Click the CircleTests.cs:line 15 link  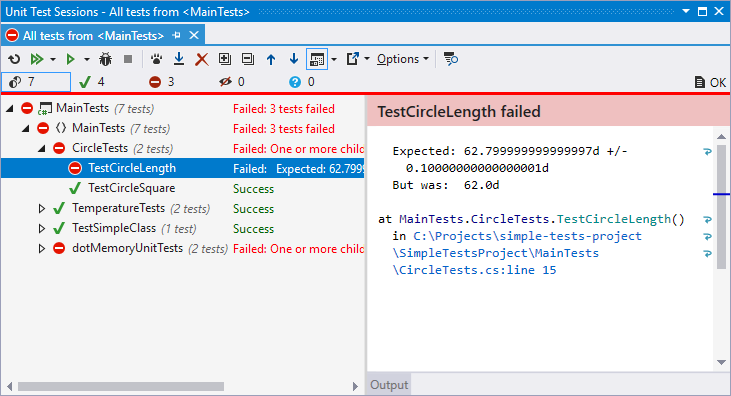click(475, 271)
